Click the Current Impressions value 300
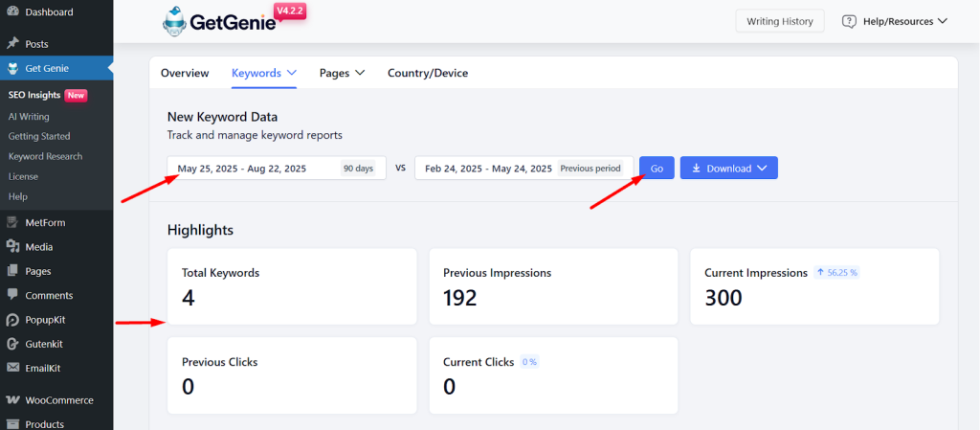This screenshot has width=980, height=430. click(x=724, y=298)
